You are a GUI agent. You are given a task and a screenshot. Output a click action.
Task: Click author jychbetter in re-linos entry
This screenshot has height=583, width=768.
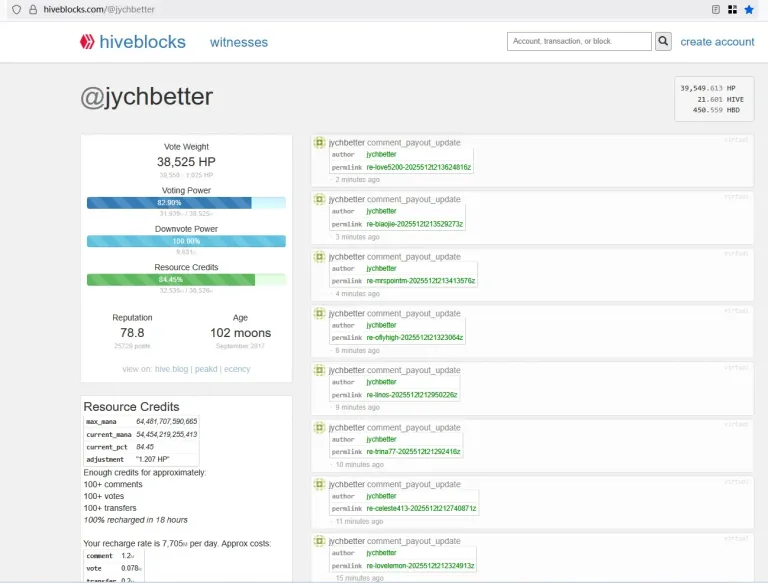(381, 382)
